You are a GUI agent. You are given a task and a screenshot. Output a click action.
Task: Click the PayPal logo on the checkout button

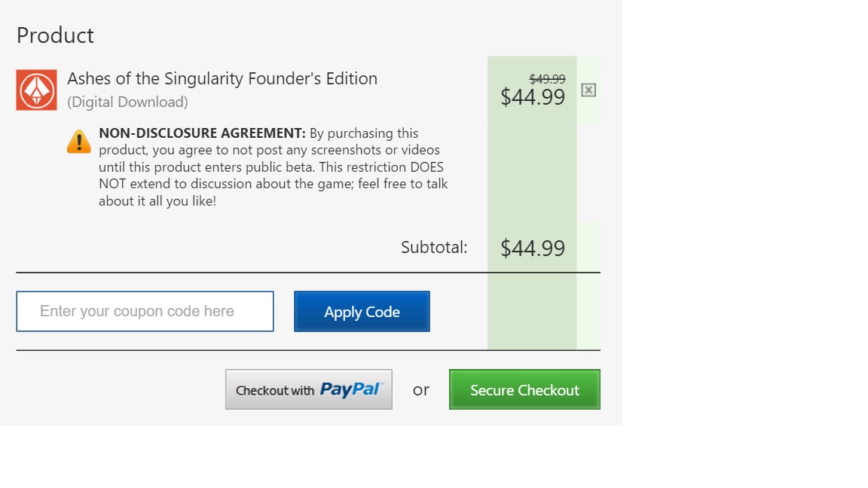pyautogui.click(x=351, y=389)
